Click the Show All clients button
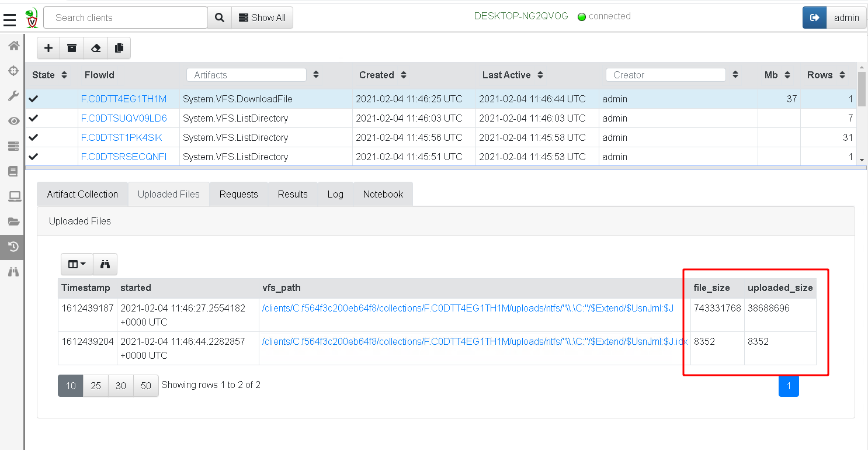Image resolution: width=868 pixels, height=450 pixels. pos(262,18)
